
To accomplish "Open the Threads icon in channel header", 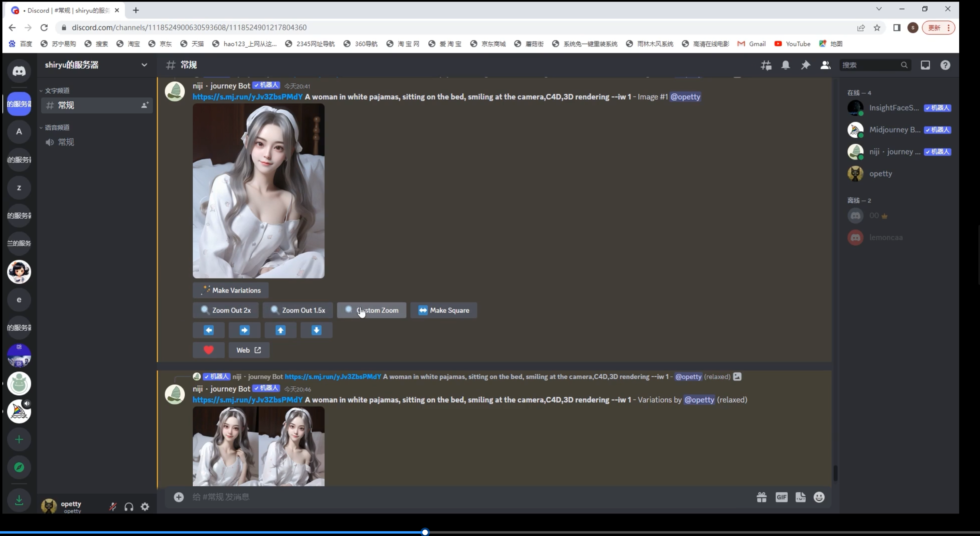I will click(766, 65).
